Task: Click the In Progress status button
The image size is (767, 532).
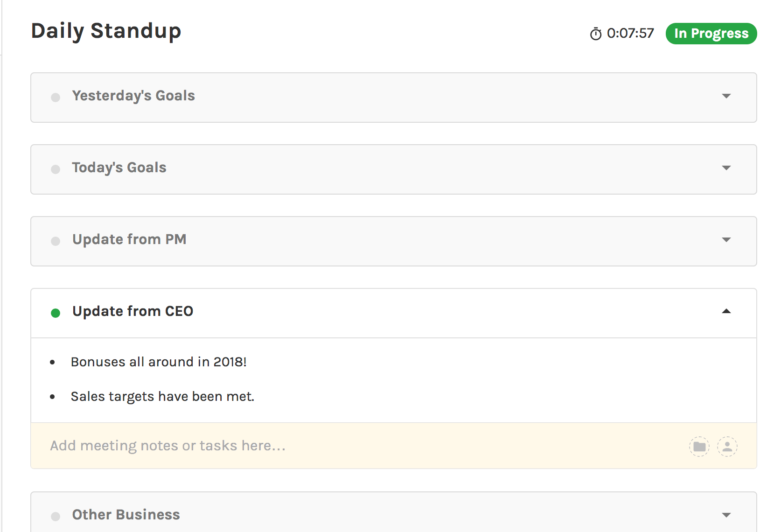Action: pyautogui.click(x=711, y=34)
